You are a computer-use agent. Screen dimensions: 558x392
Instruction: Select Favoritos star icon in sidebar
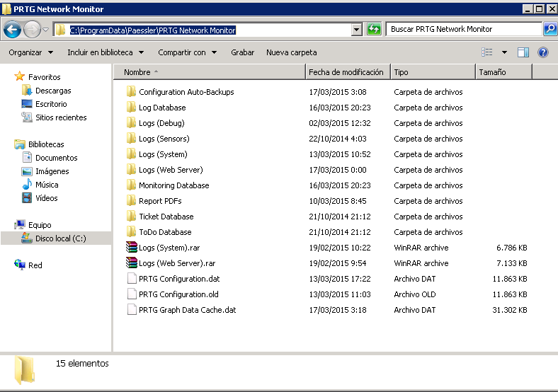click(x=19, y=76)
